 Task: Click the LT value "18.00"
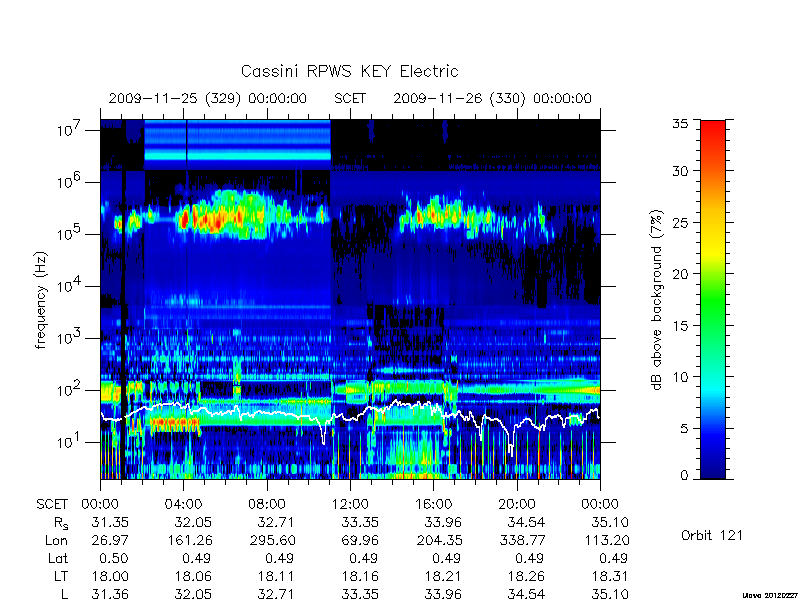110,576
